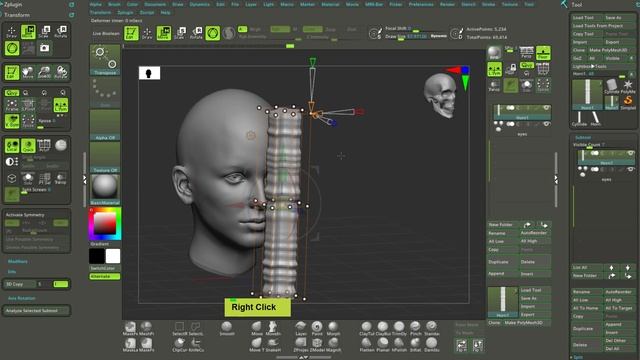Expand the Modifiers section
Image resolution: width=640 pixels, height=360 pixels.
click(18, 261)
